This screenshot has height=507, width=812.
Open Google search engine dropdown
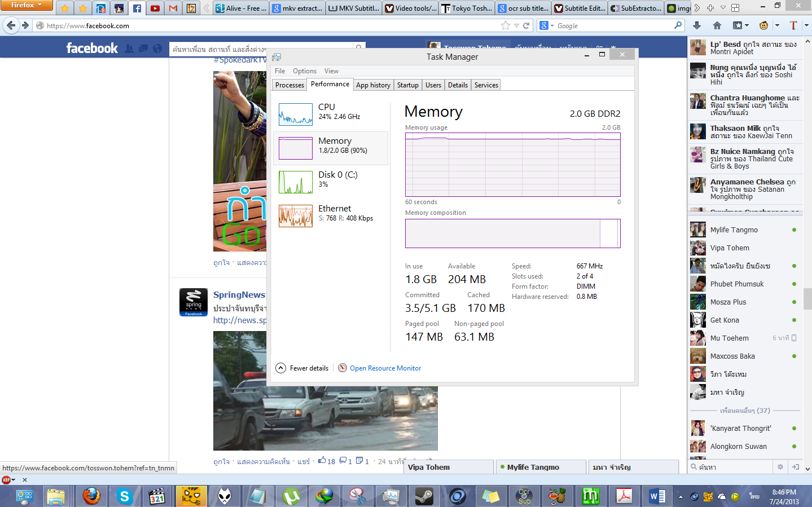point(547,25)
